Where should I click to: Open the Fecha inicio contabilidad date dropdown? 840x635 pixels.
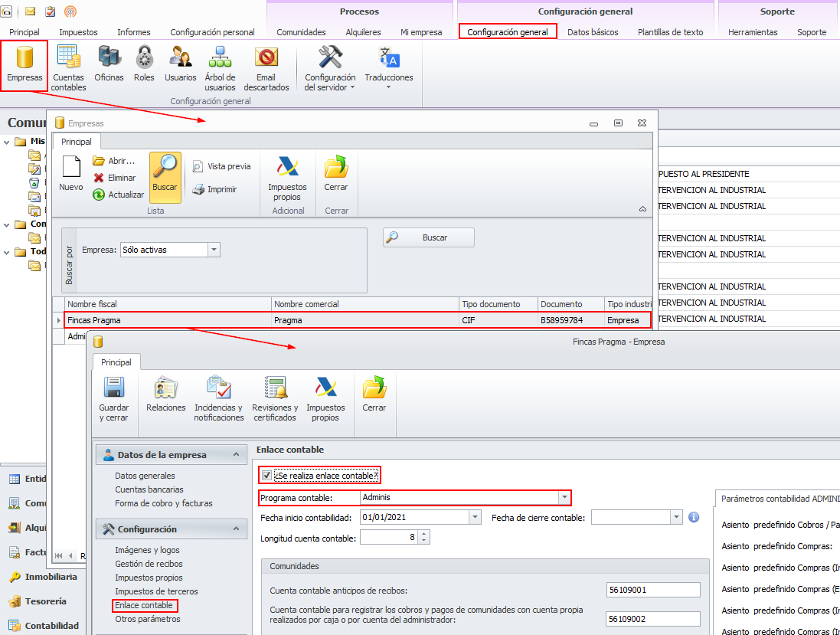pos(475,517)
